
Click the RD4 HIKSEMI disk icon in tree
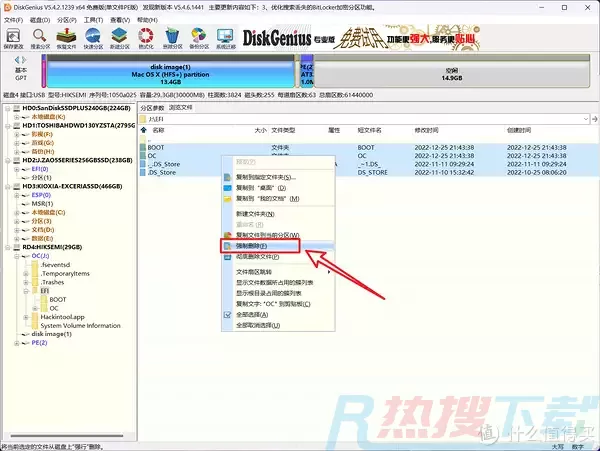[17, 247]
